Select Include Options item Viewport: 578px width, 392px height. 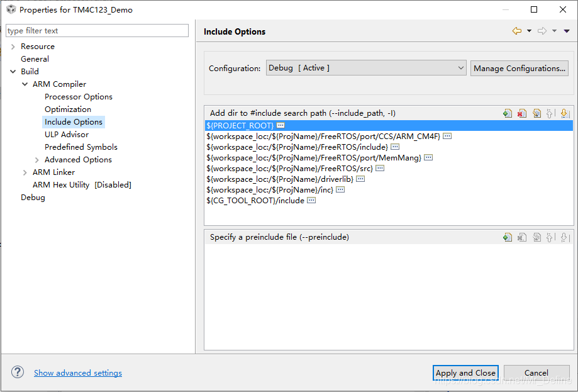[x=74, y=121]
